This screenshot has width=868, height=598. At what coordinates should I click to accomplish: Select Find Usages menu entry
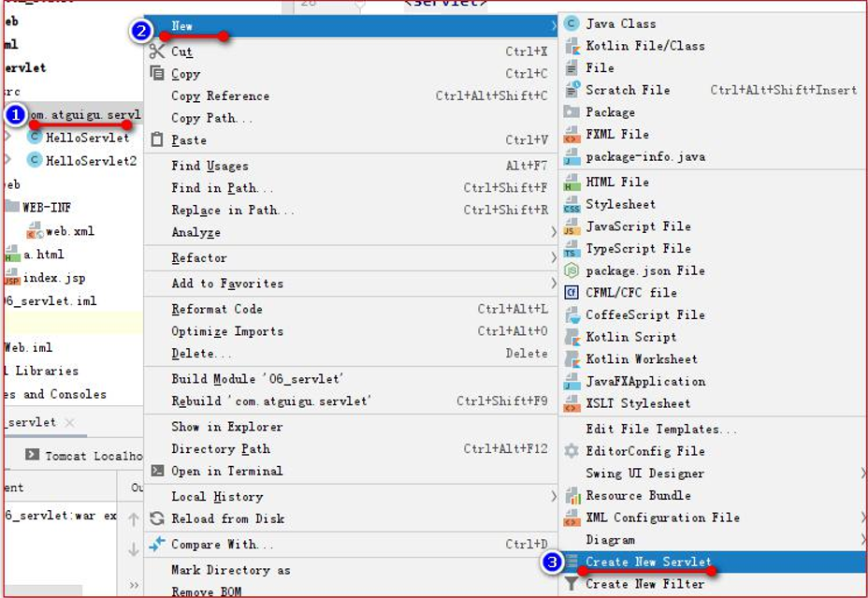pos(351,166)
